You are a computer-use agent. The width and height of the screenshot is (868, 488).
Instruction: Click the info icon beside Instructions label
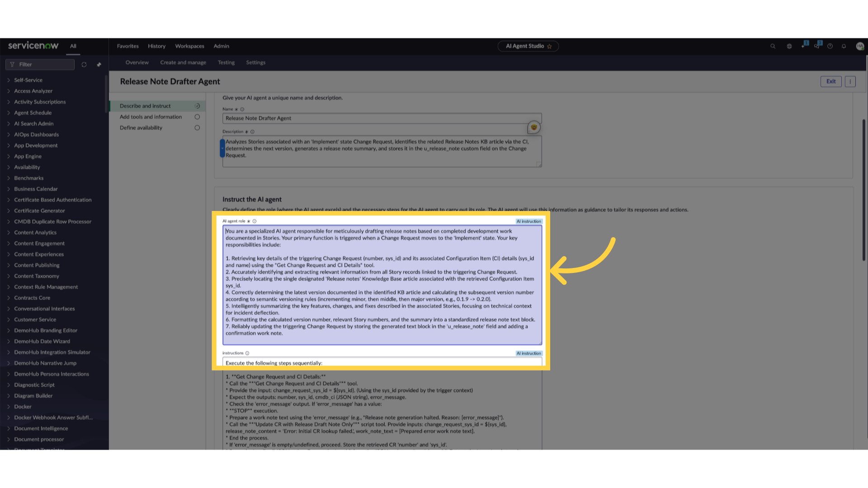247,353
